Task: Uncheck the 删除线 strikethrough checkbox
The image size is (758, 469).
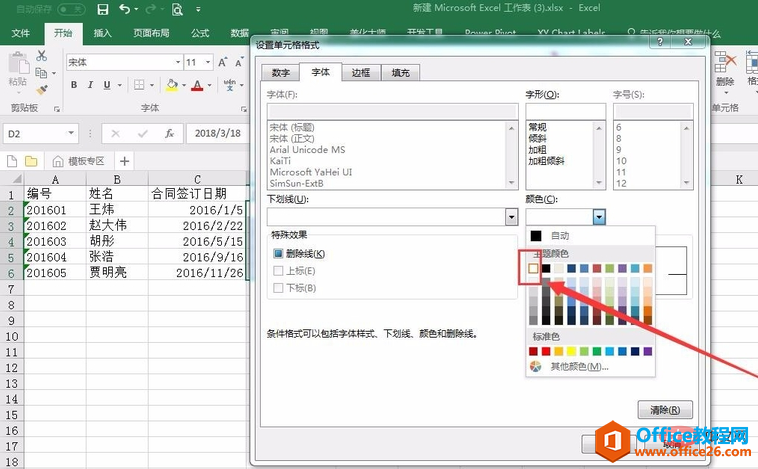Action: pos(278,253)
